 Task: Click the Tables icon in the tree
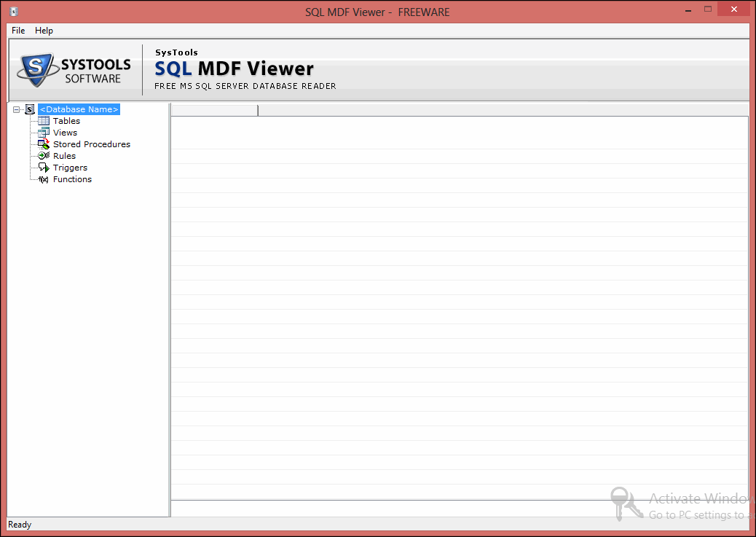(44, 121)
